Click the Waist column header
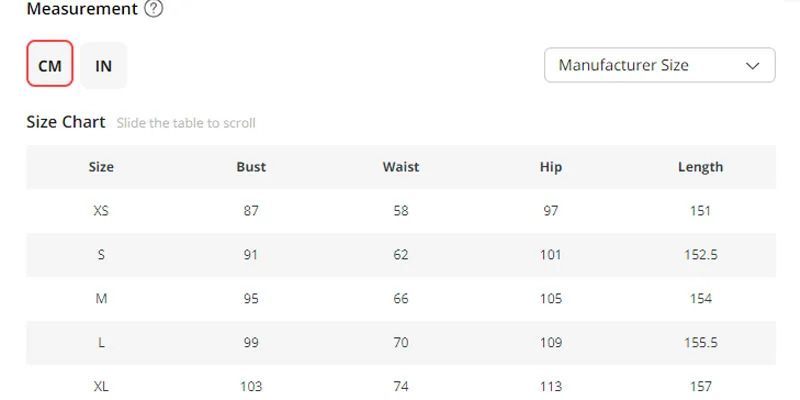Viewport: 800px width, 400px height. (401, 167)
